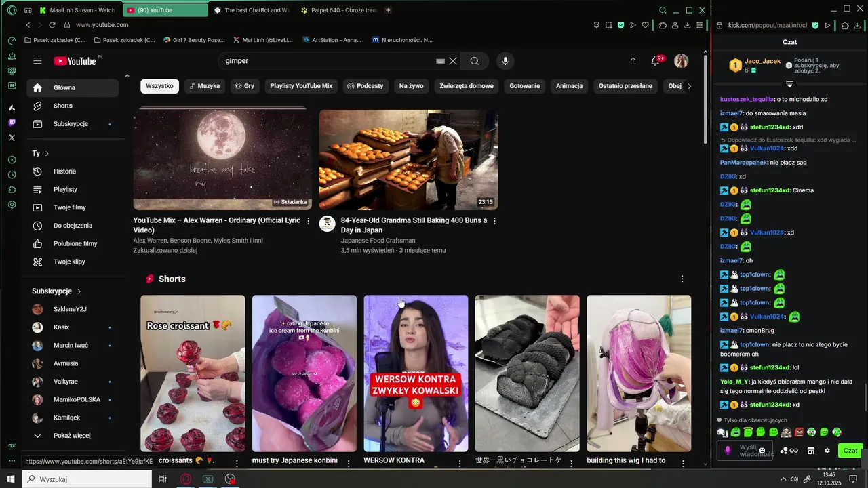This screenshot has height=488, width=868.
Task: Open Kick chat settings gear
Action: pyautogui.click(x=827, y=451)
